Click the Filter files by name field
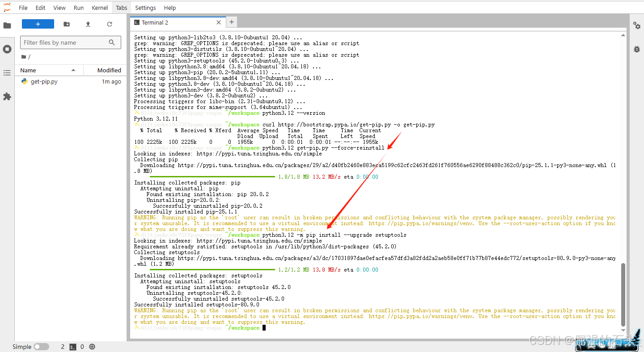The width and height of the screenshot is (644, 352). (65, 42)
